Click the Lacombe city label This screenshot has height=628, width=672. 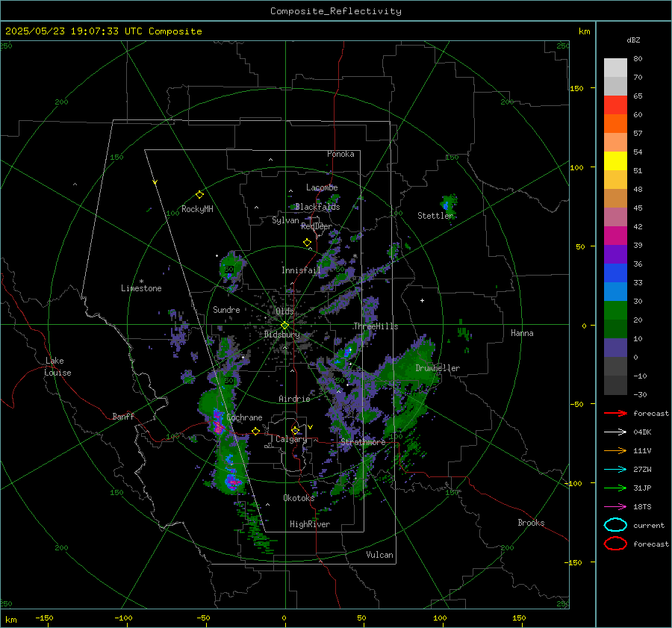(322, 187)
